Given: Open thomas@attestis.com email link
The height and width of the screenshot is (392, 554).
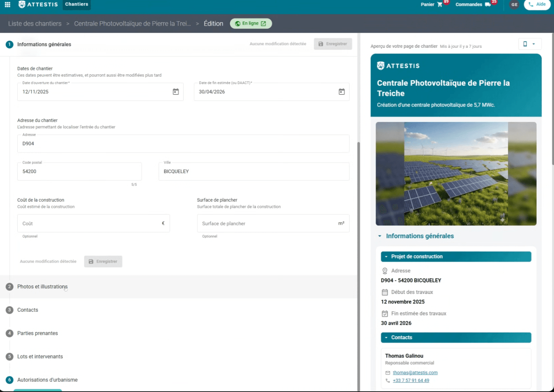Looking at the screenshot, I should click(x=415, y=373).
